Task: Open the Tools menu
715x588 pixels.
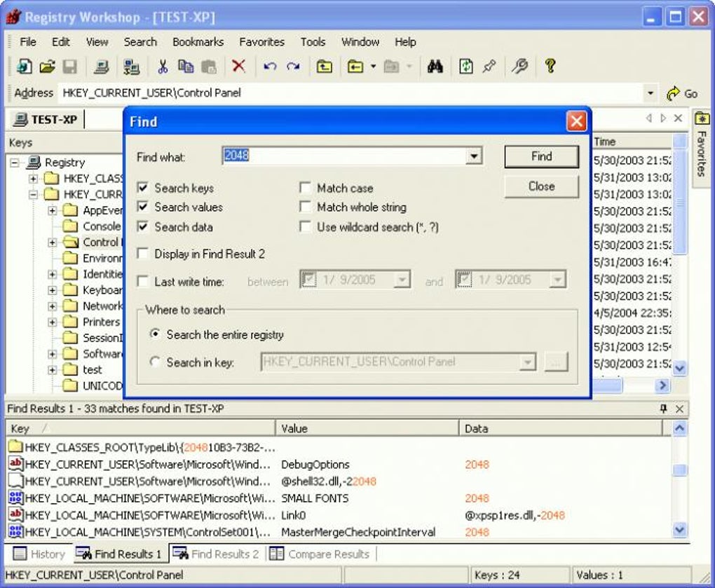Action: [x=313, y=42]
